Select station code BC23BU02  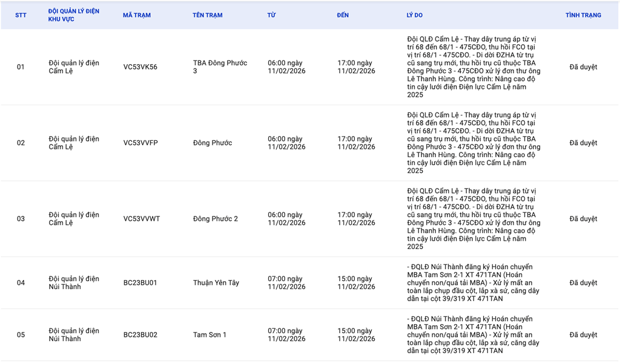140,335
